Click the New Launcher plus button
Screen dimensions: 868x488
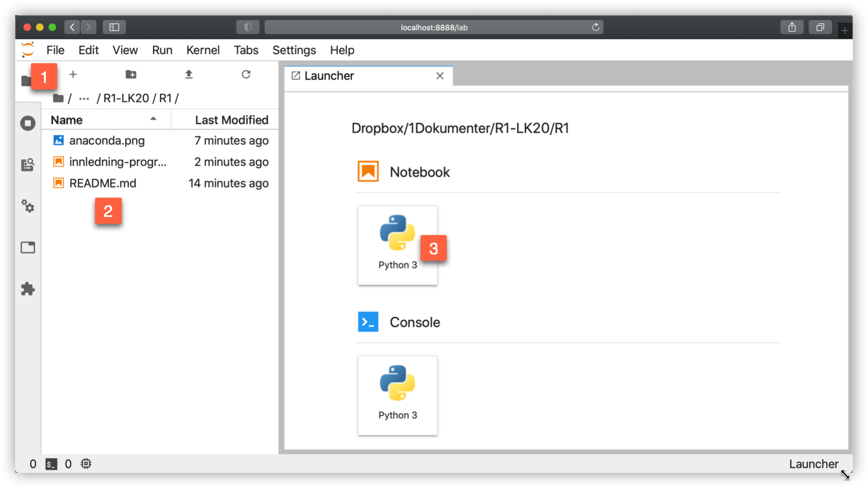pyautogui.click(x=73, y=74)
